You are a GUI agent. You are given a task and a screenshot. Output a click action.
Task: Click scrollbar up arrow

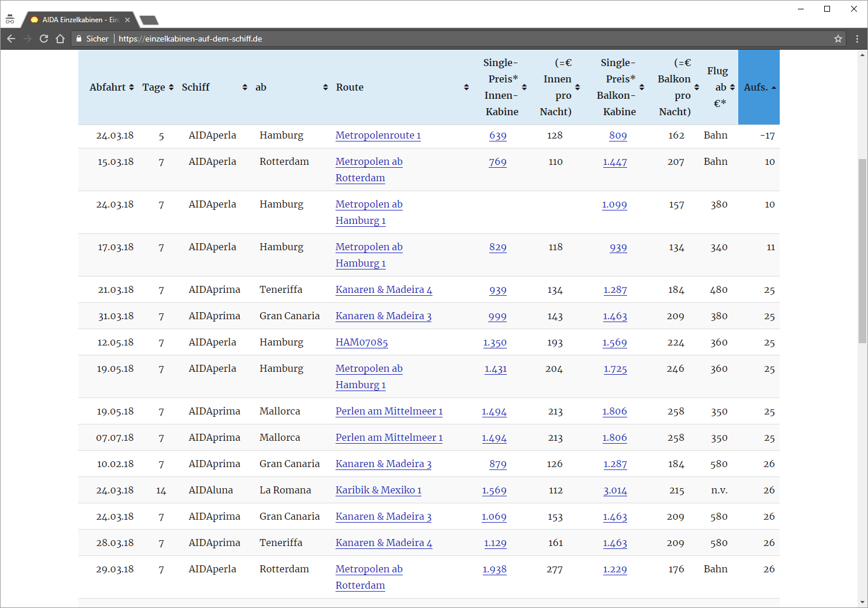862,55
